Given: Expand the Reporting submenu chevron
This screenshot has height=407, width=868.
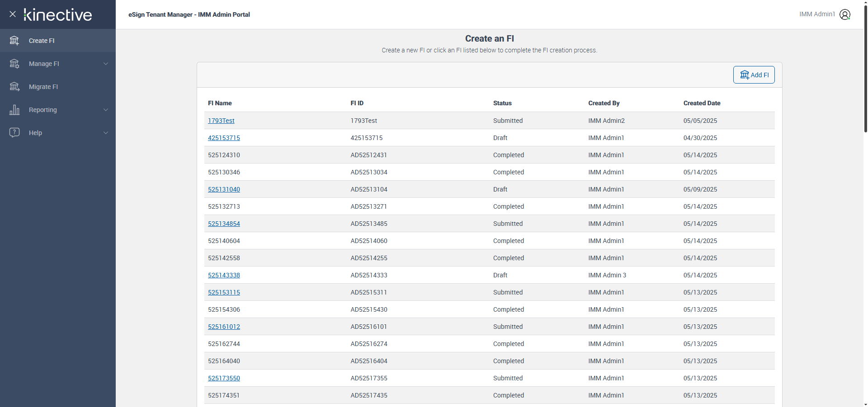Looking at the screenshot, I should (x=106, y=110).
